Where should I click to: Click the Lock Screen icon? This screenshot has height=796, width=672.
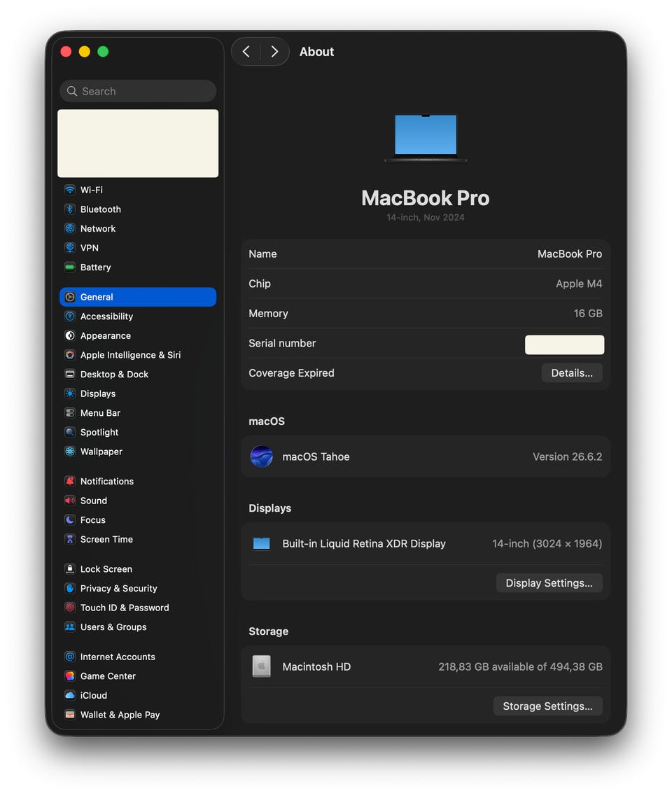coord(70,569)
